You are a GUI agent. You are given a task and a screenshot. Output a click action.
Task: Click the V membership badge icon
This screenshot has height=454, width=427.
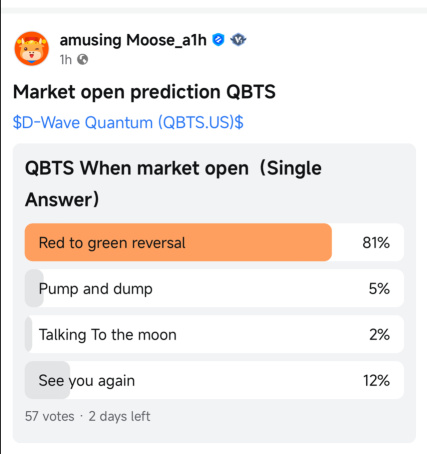pos(238,40)
